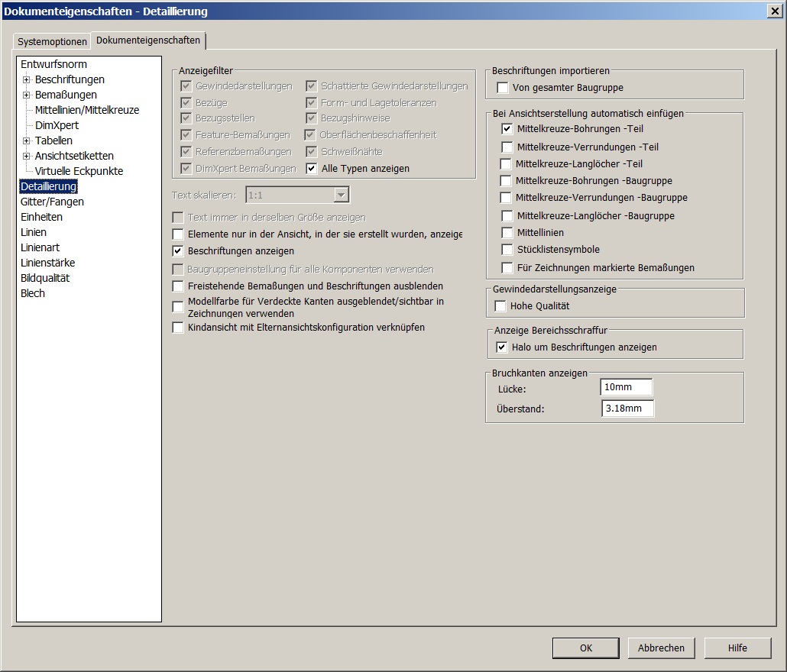Uncheck Alle Typen anzeigen
Screen dimensions: 787x672
312,169
